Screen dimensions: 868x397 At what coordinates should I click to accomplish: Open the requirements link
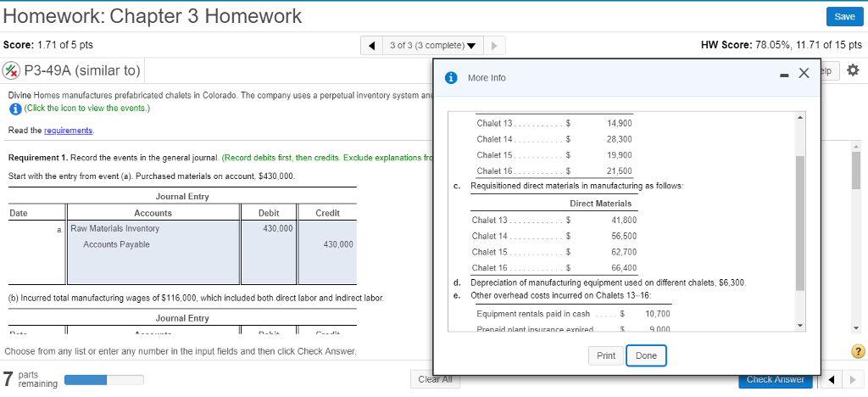pyautogui.click(x=68, y=131)
